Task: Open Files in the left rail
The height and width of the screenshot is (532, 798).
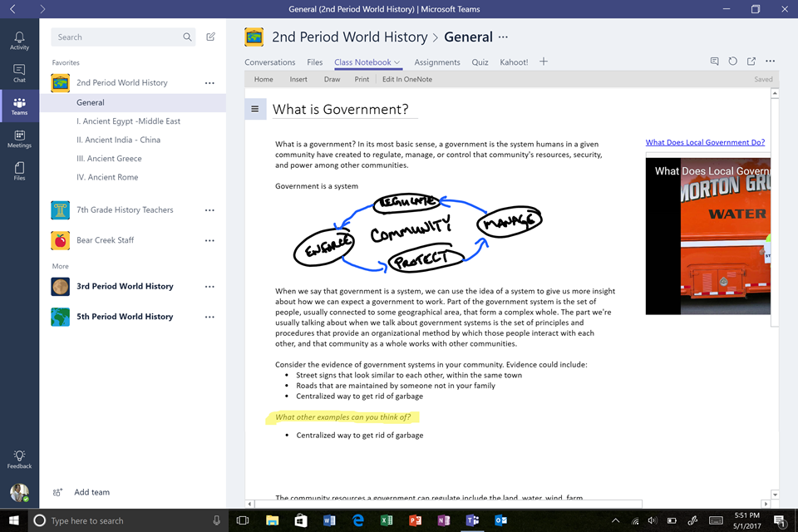Action: pyautogui.click(x=19, y=171)
